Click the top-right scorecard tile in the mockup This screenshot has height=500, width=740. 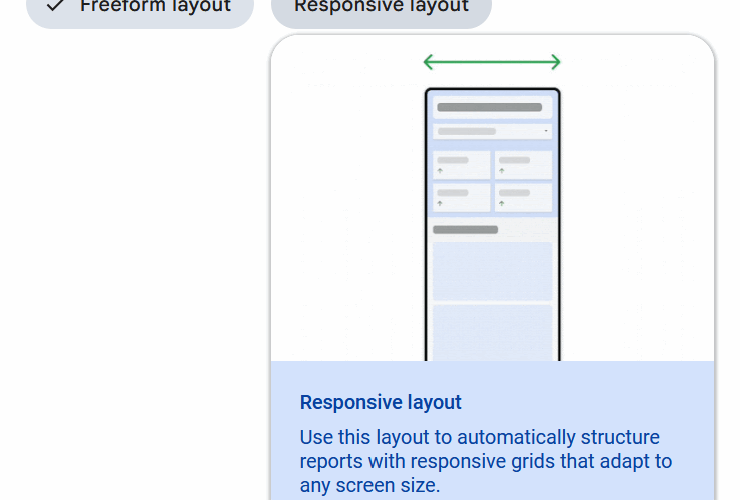(523, 165)
